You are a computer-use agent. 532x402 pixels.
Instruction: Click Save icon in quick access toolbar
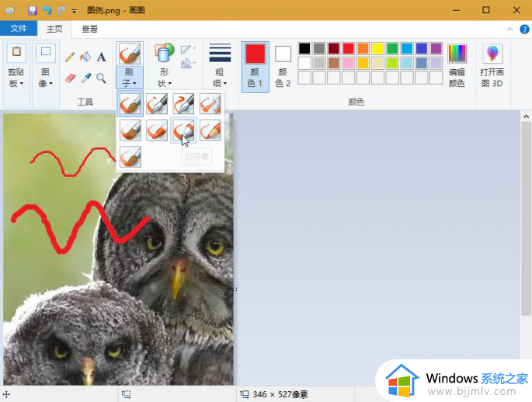pos(33,11)
